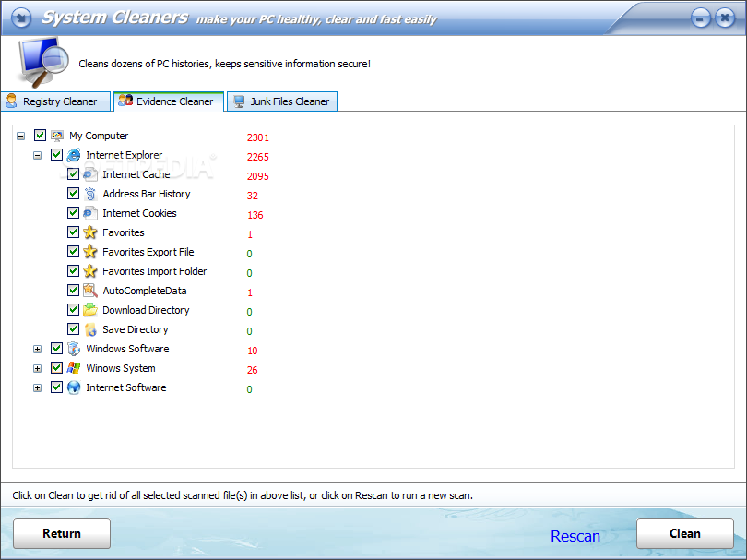Uncheck the Internet Explorer checkbox
The height and width of the screenshot is (560, 747).
56,154
